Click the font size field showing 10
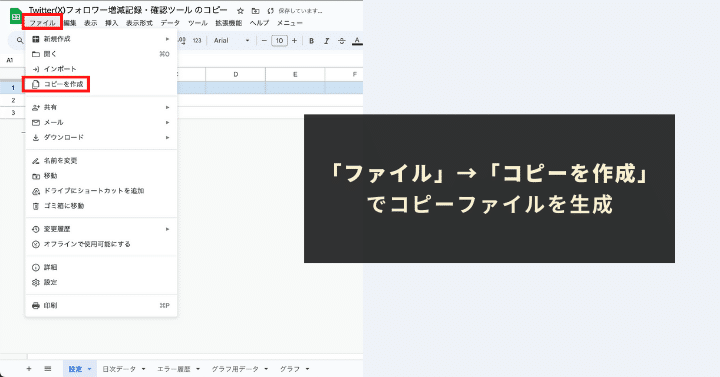720x377 pixels. pyautogui.click(x=279, y=40)
